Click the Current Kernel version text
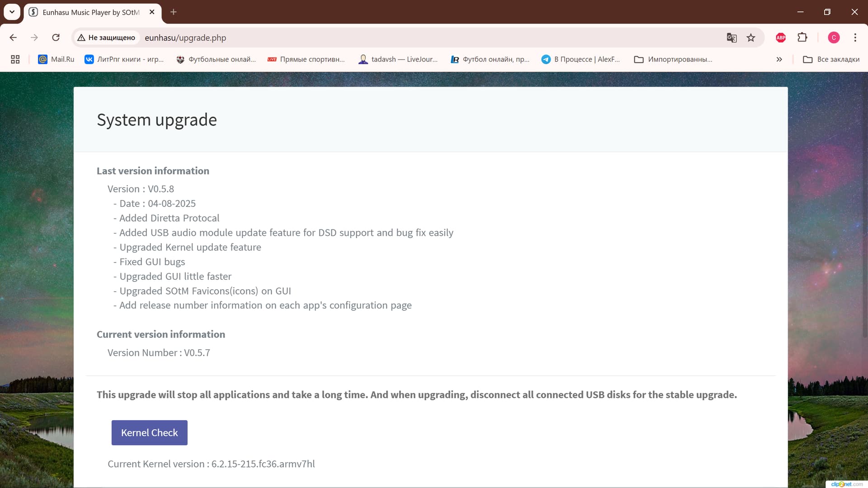 click(211, 464)
